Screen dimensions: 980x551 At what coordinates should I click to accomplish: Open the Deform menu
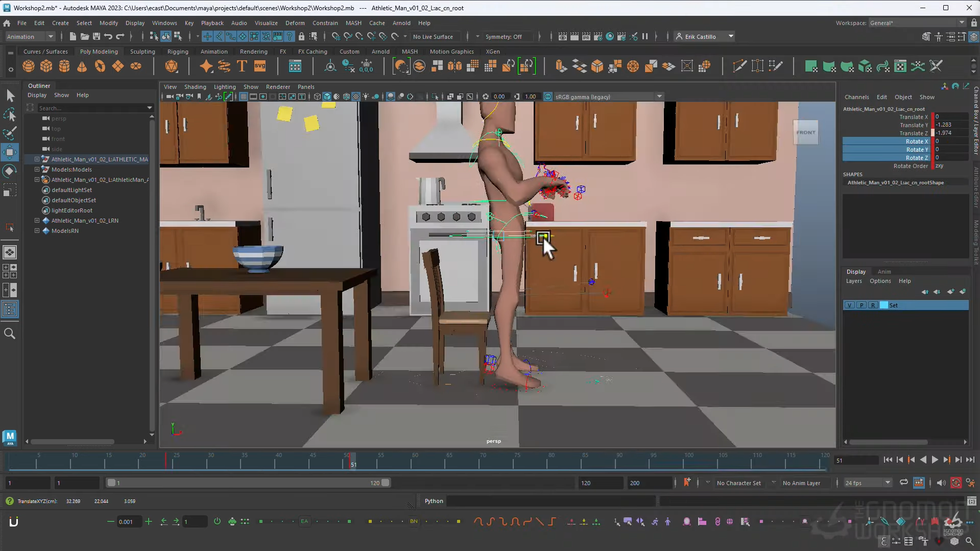click(x=295, y=23)
